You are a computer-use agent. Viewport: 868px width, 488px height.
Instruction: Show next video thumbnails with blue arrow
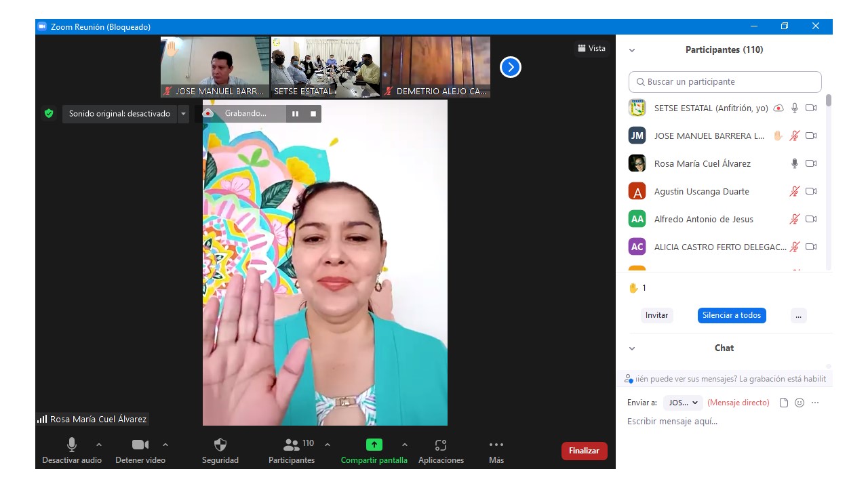[x=510, y=67]
